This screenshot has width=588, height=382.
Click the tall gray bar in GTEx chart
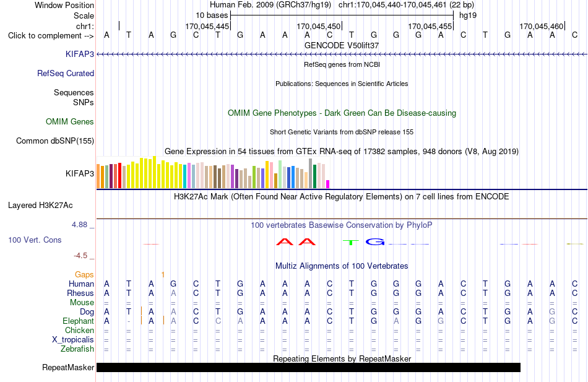pos(311,173)
